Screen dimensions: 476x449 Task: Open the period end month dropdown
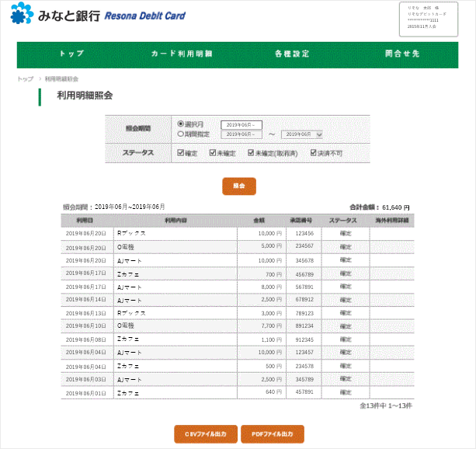302,134
